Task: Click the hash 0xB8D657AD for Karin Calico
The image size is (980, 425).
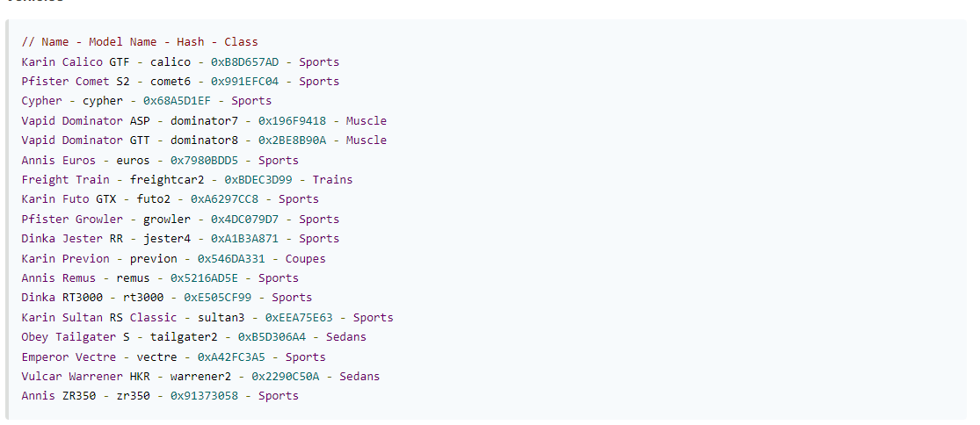Action: point(244,61)
